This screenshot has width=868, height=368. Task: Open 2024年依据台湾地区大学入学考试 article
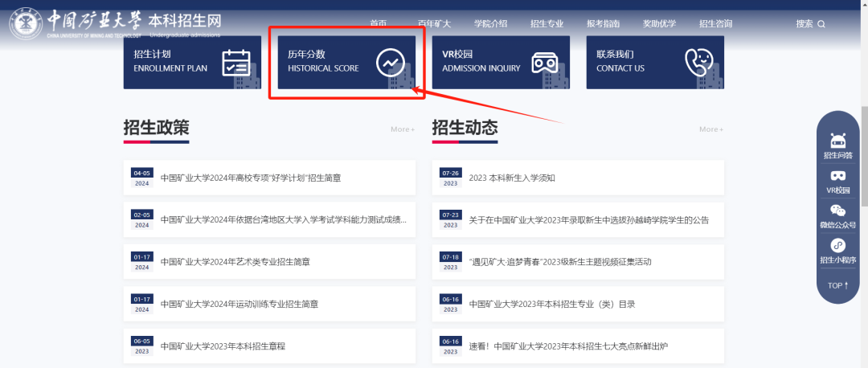tap(284, 219)
